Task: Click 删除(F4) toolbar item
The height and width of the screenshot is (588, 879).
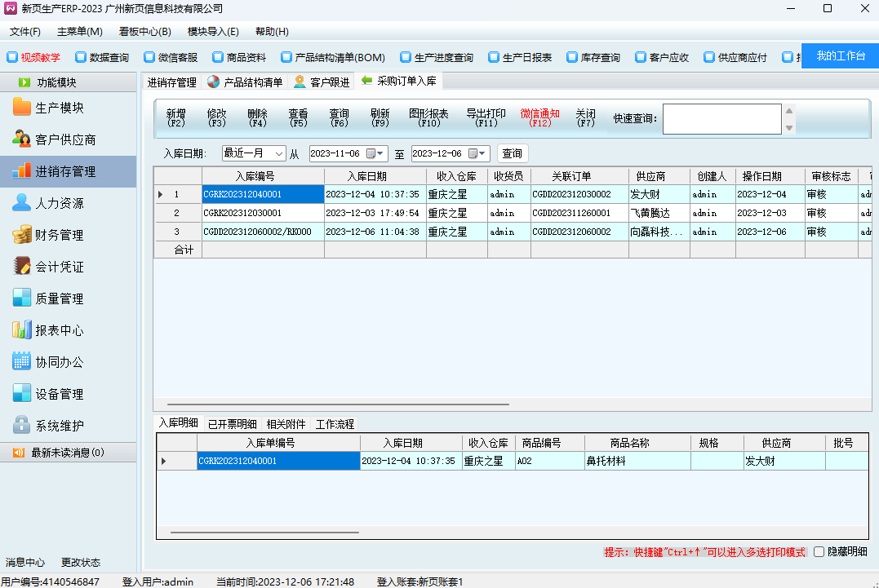Action: [x=257, y=118]
